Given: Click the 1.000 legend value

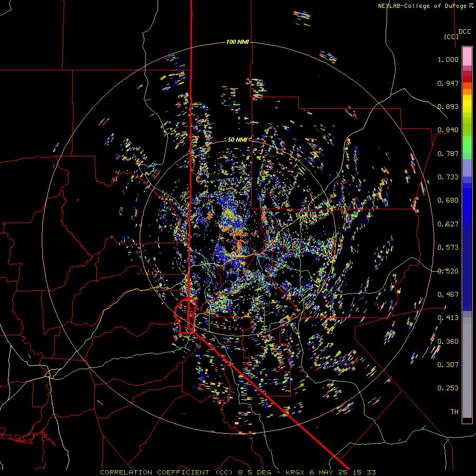Looking at the screenshot, I should tap(448, 59).
